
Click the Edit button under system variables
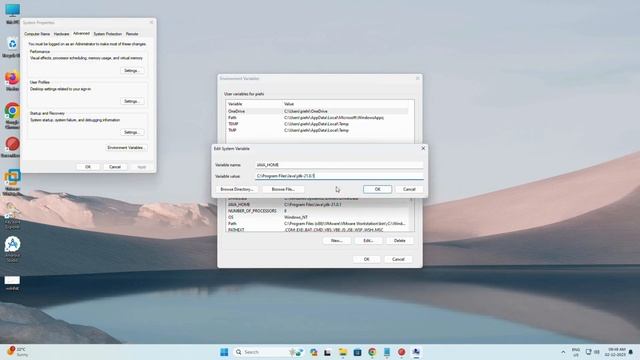(368, 241)
